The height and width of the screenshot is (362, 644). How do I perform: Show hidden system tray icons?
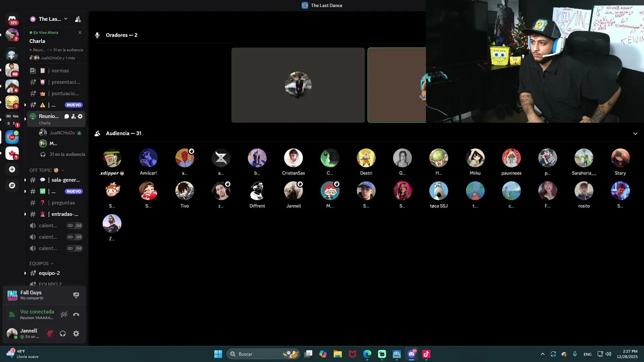click(x=542, y=354)
